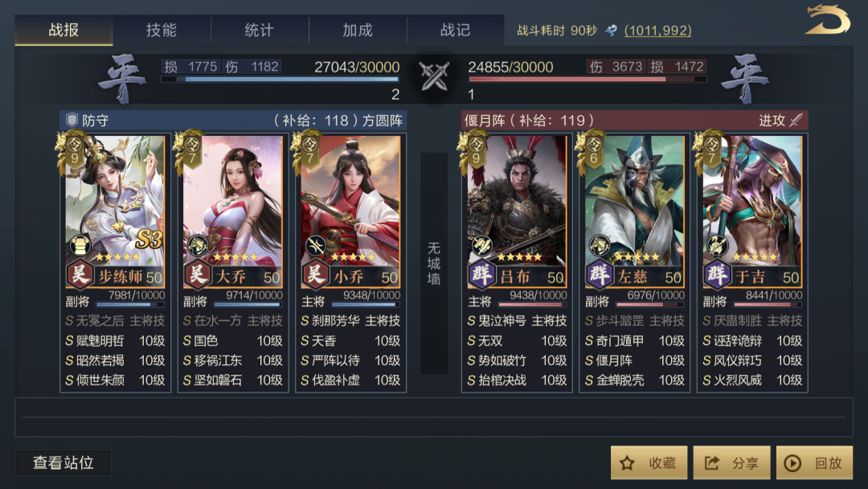Click the 群 faction badge on 左慈
868x489 pixels.
[600, 275]
